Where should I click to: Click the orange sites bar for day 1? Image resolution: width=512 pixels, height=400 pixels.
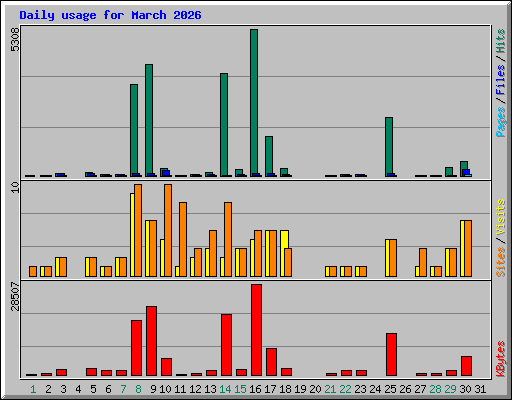click(x=33, y=271)
